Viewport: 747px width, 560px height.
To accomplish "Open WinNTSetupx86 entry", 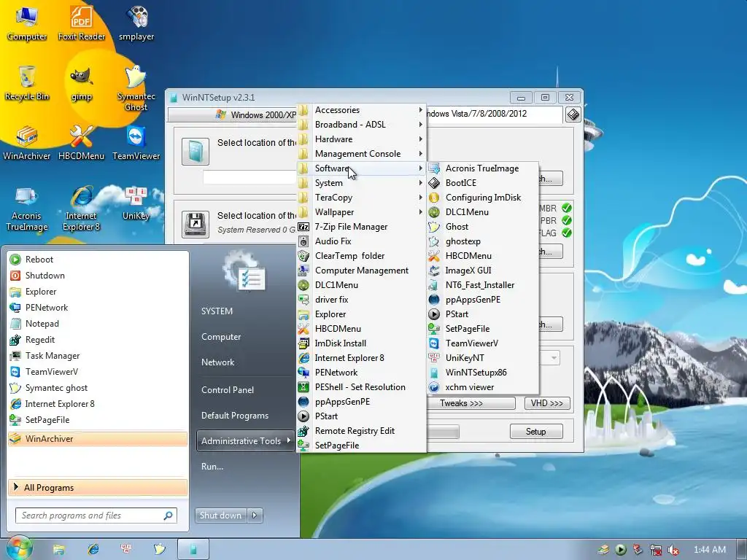I will [x=482, y=373].
